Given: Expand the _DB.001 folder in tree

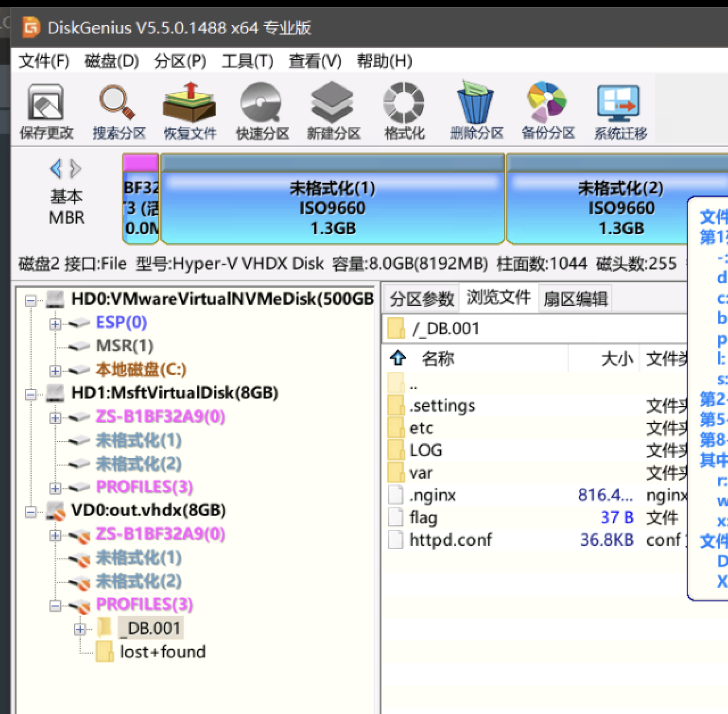Looking at the screenshot, I should click(80, 629).
